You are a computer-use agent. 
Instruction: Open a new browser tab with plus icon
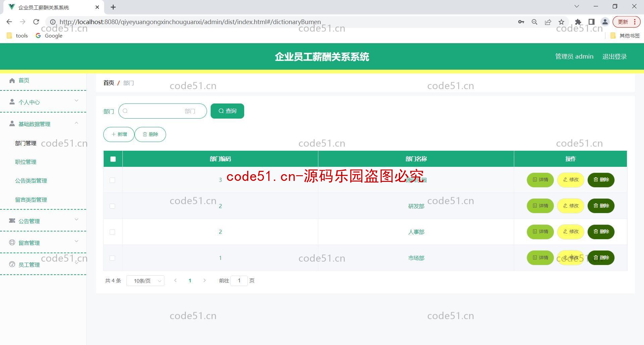pyautogui.click(x=113, y=7)
